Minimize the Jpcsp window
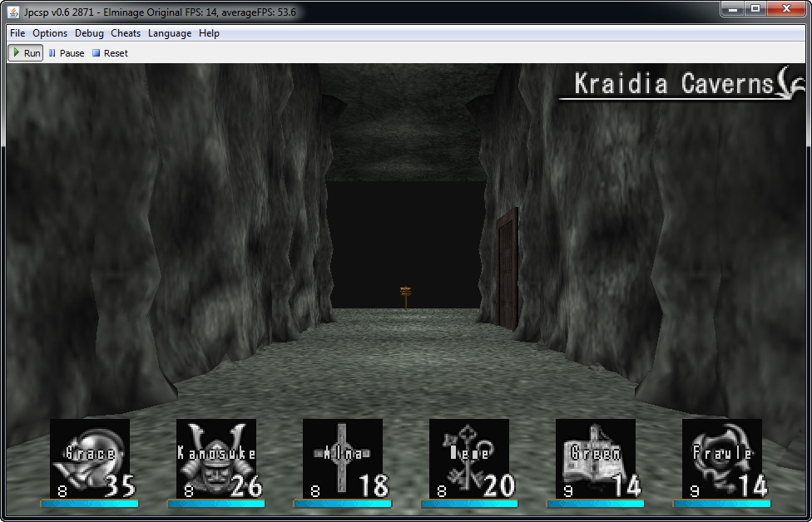This screenshot has width=812, height=522. 733,9
